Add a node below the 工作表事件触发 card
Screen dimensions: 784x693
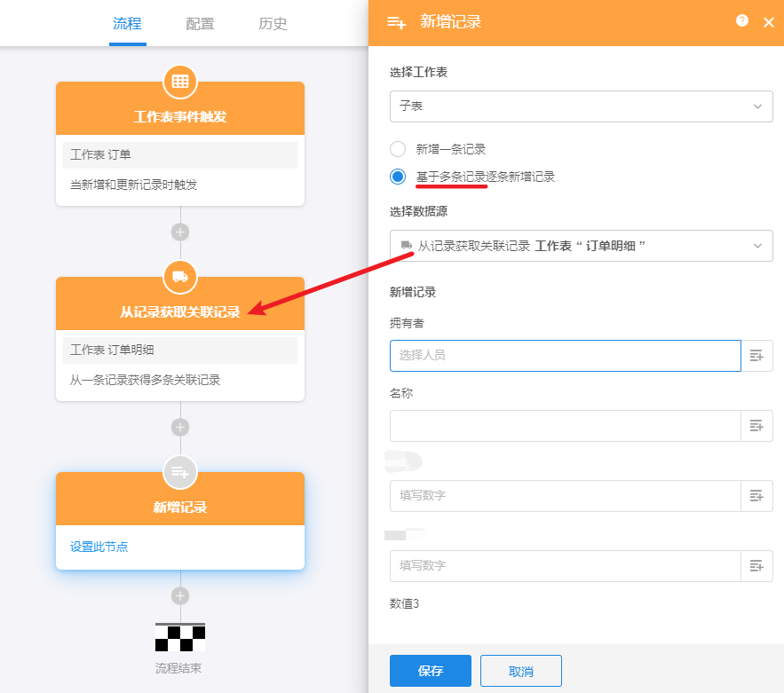coord(180,232)
